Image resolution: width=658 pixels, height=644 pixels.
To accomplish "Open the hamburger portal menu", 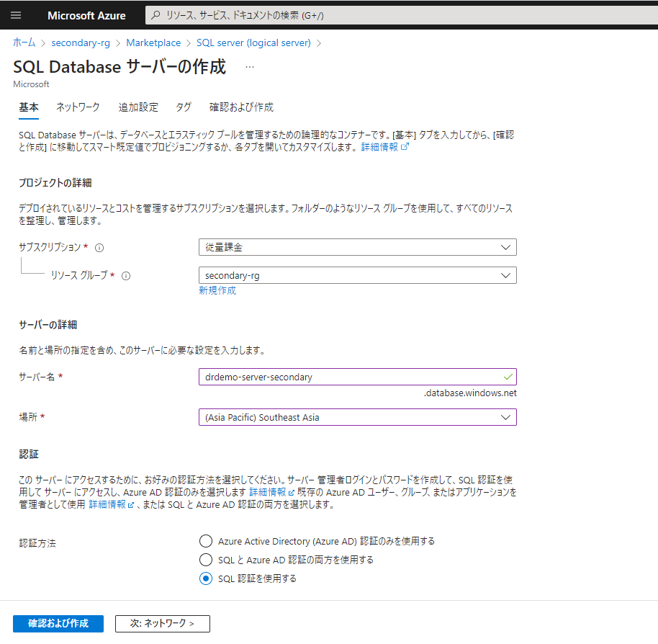I will click(x=16, y=16).
